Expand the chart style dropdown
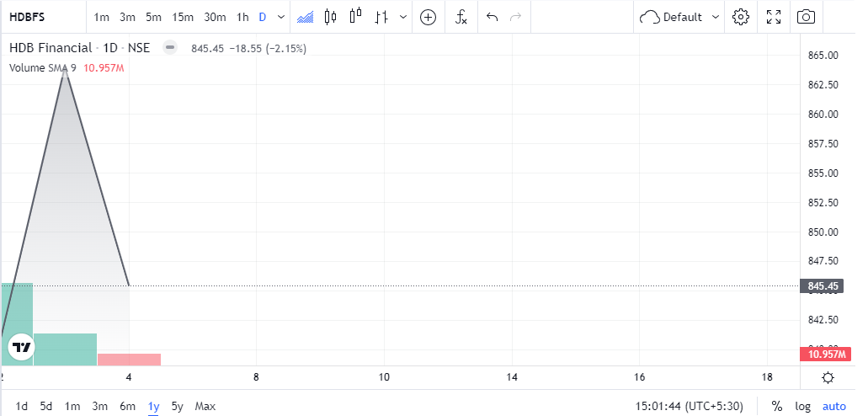Screen dimensions: 868x416 coord(403,17)
